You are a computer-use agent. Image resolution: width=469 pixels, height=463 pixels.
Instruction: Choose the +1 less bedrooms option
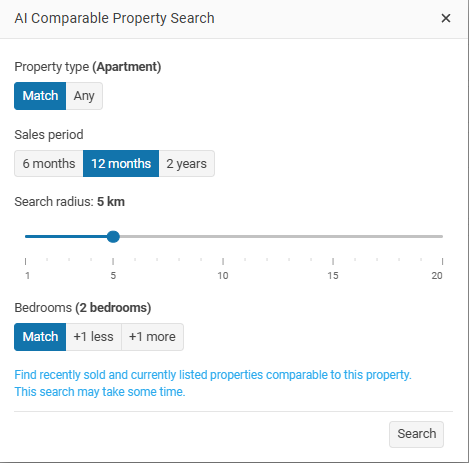94,337
